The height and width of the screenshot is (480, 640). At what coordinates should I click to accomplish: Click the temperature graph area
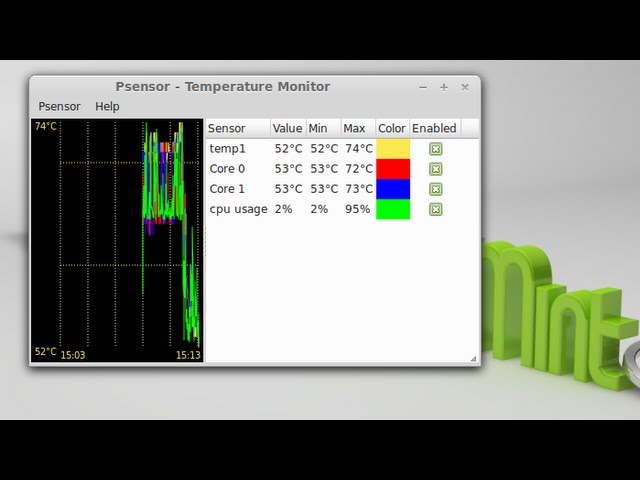(117, 240)
